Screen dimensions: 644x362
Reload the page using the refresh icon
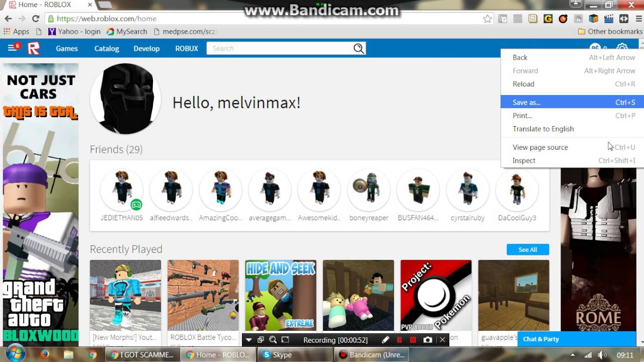(35, 19)
